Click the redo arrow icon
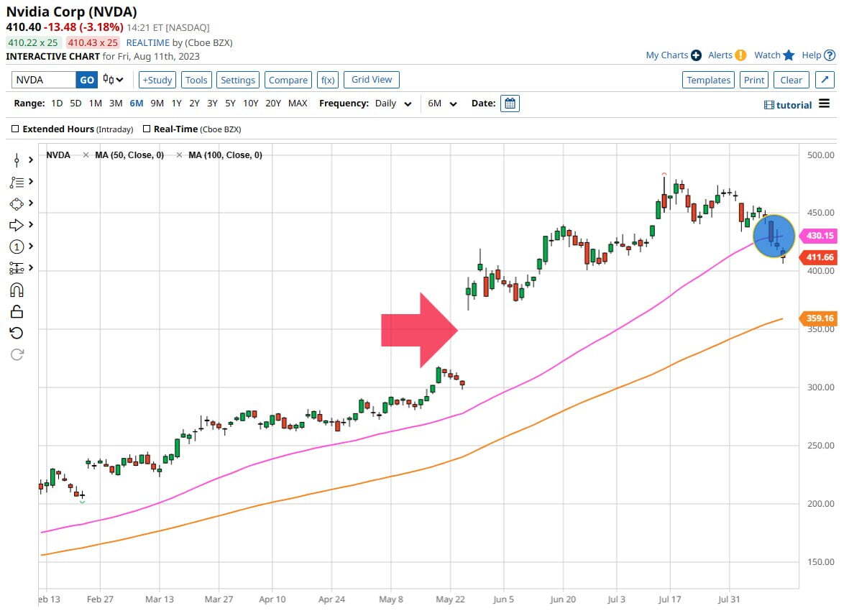The width and height of the screenshot is (849, 616). [x=17, y=354]
